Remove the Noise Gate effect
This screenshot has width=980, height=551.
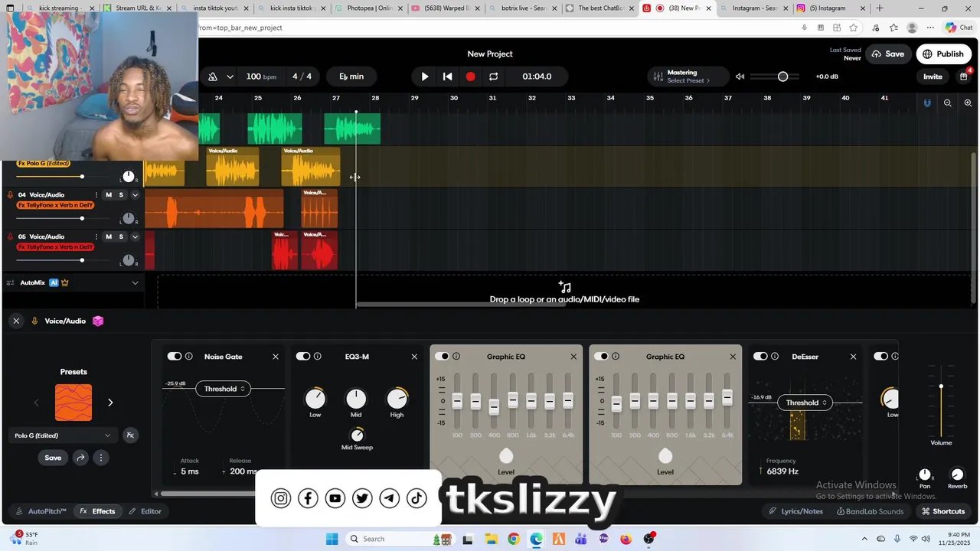point(276,357)
